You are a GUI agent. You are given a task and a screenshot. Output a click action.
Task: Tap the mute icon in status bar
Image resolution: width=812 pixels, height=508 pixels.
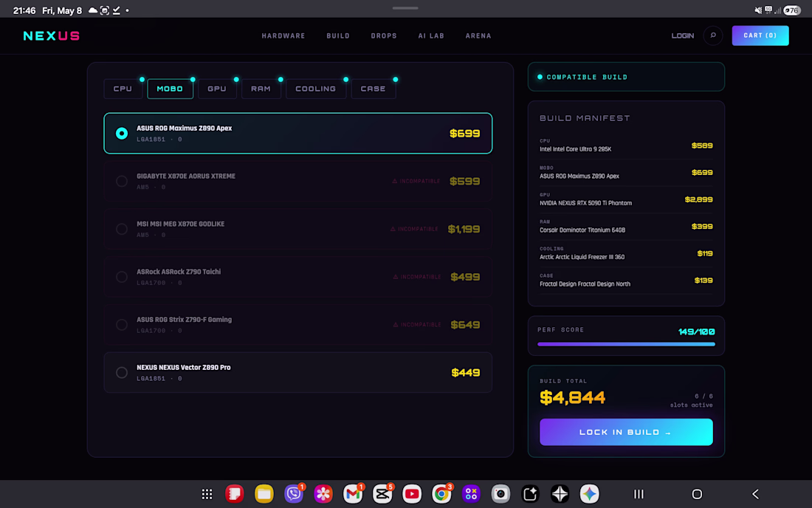[758, 10]
